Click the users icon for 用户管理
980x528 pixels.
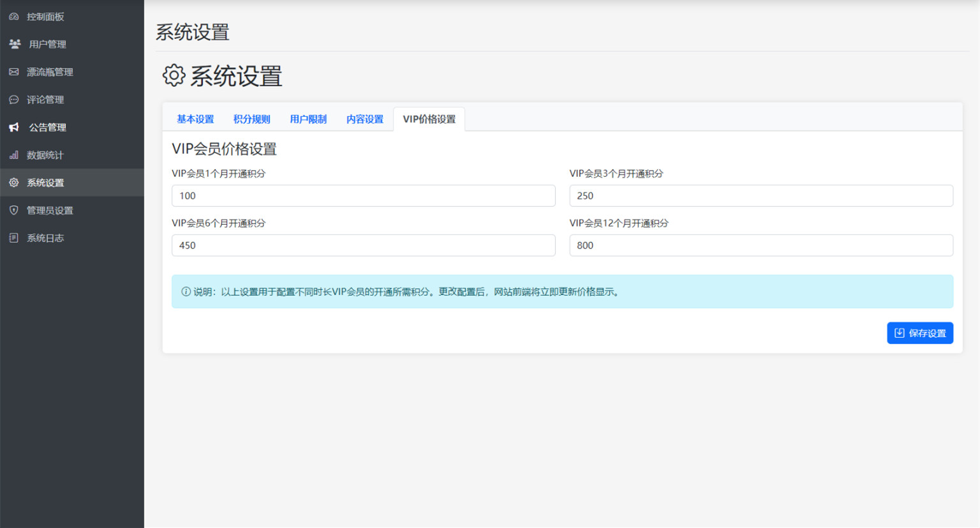pyautogui.click(x=15, y=44)
